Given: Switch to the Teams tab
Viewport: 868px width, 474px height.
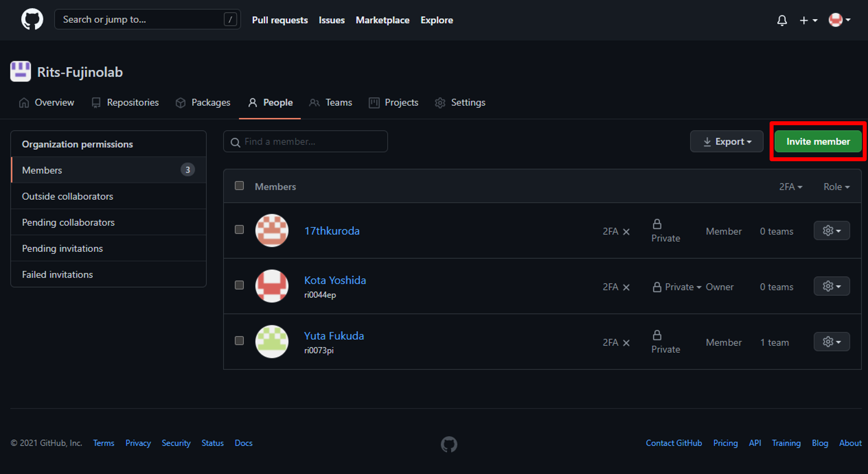Looking at the screenshot, I should [339, 102].
